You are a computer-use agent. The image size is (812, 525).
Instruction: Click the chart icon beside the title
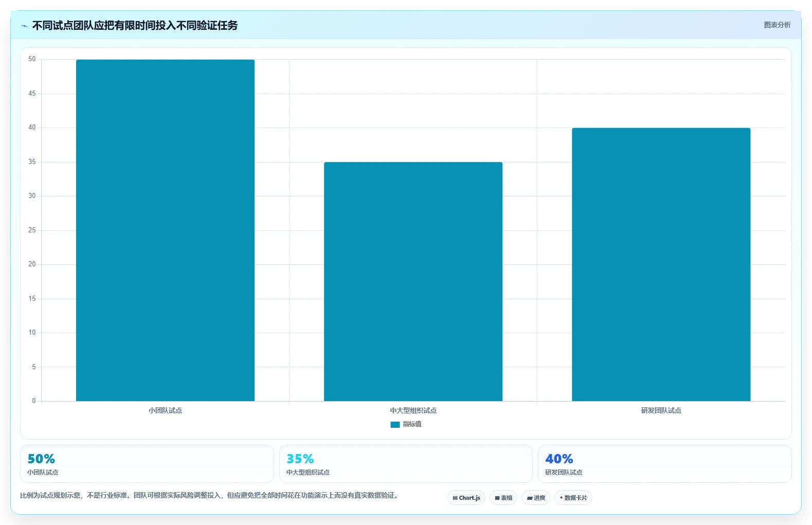(24, 26)
